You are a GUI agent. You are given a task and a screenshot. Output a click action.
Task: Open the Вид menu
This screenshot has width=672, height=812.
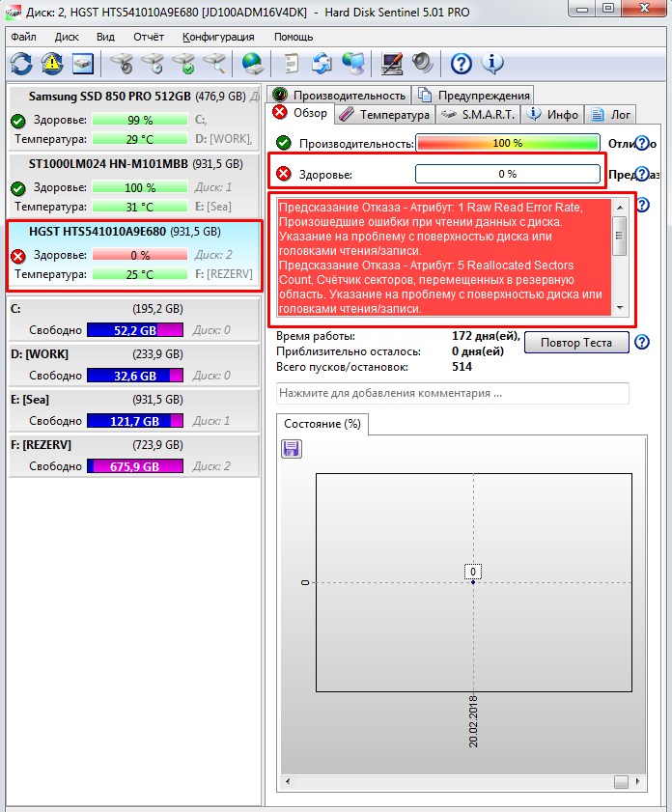pos(105,37)
